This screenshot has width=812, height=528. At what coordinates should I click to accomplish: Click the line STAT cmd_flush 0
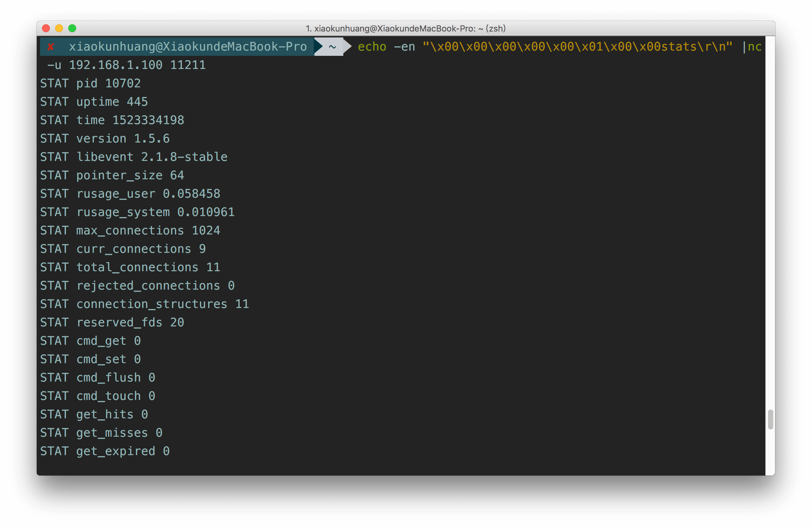[98, 378]
